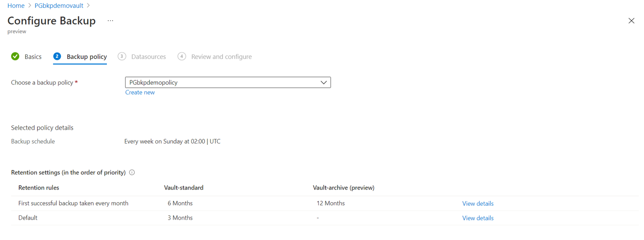This screenshot has width=644, height=240.
Task: Navigate to Home in the breadcrumb
Action: (x=16, y=6)
